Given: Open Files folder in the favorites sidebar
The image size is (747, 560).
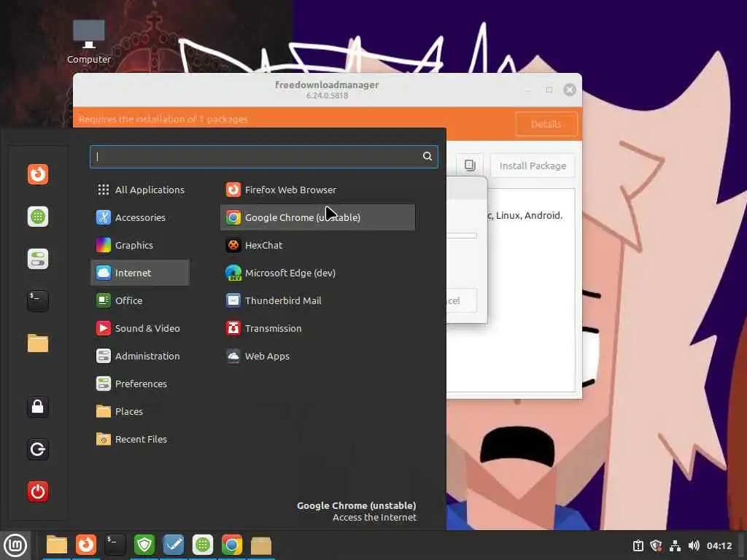Looking at the screenshot, I should (x=38, y=343).
